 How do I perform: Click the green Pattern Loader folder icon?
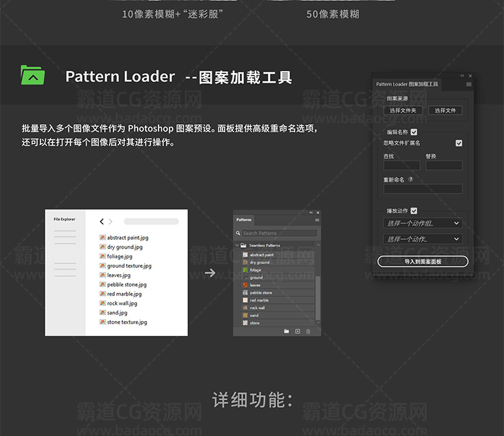tap(32, 75)
